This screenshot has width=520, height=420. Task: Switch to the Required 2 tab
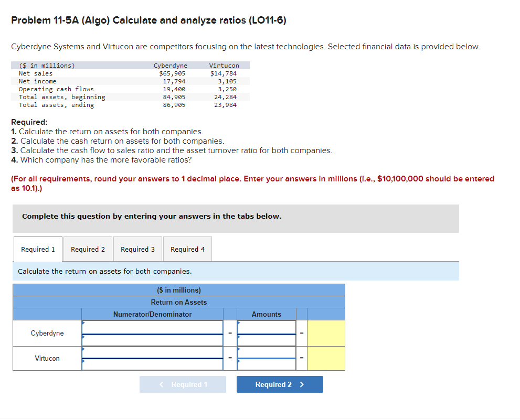click(x=88, y=249)
